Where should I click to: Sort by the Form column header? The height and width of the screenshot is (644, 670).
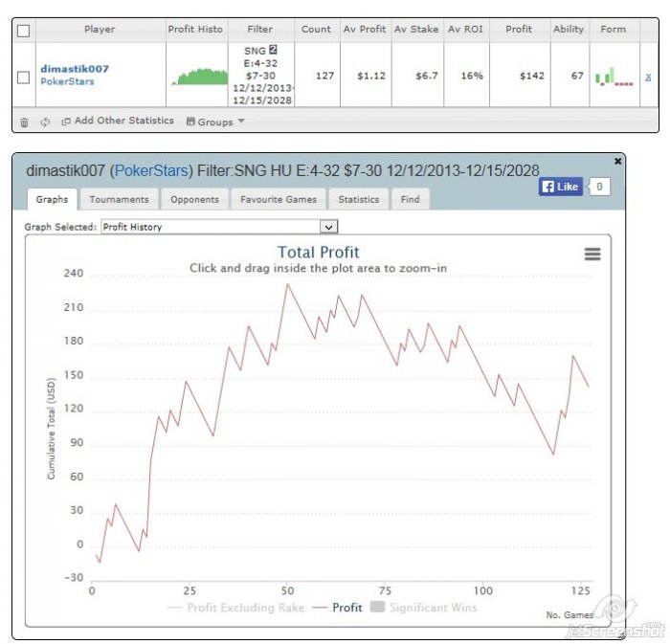pyautogui.click(x=614, y=30)
